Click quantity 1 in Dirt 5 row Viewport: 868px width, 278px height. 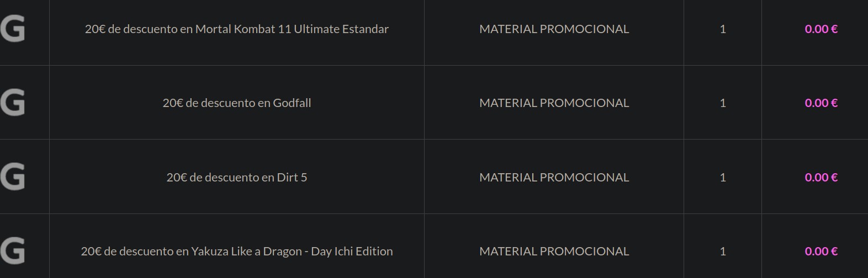tap(723, 178)
